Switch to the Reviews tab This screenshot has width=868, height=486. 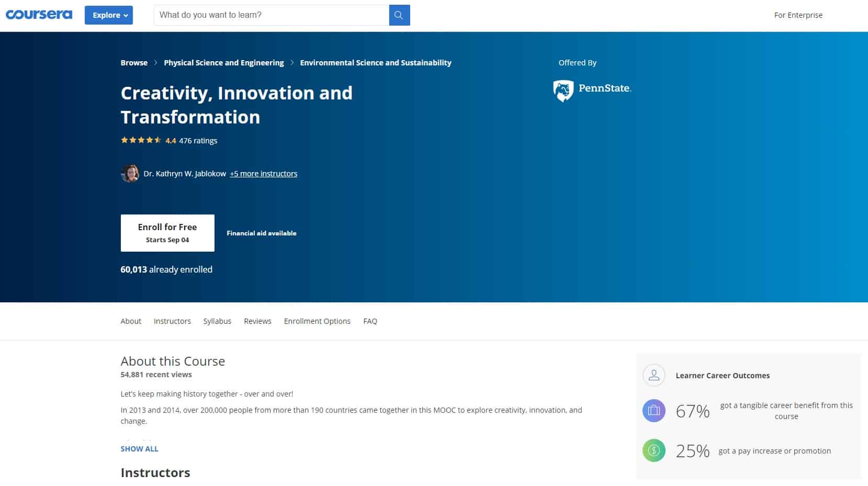click(257, 321)
